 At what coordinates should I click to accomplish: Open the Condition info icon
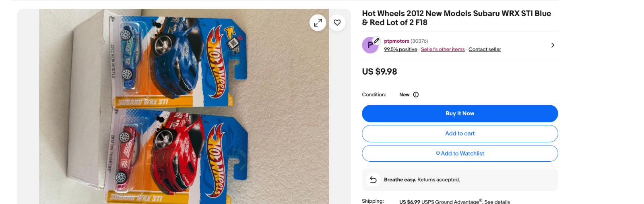pos(416,95)
